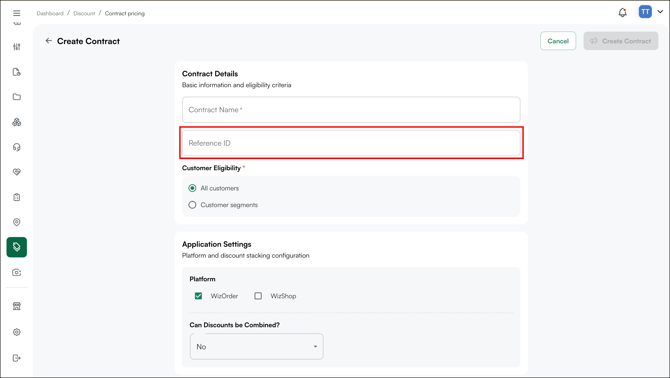Check the WizShop platform checkbox

point(258,296)
